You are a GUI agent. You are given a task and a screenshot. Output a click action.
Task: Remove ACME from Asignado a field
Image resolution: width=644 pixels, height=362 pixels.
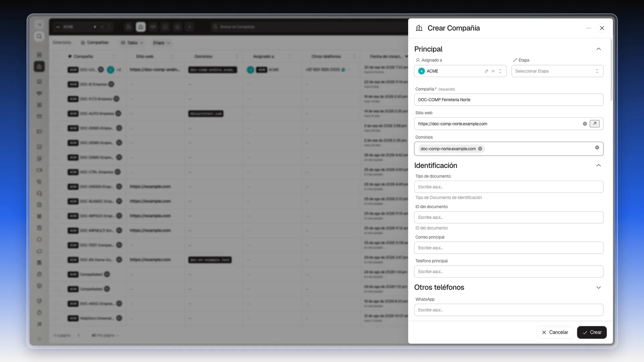click(x=493, y=71)
